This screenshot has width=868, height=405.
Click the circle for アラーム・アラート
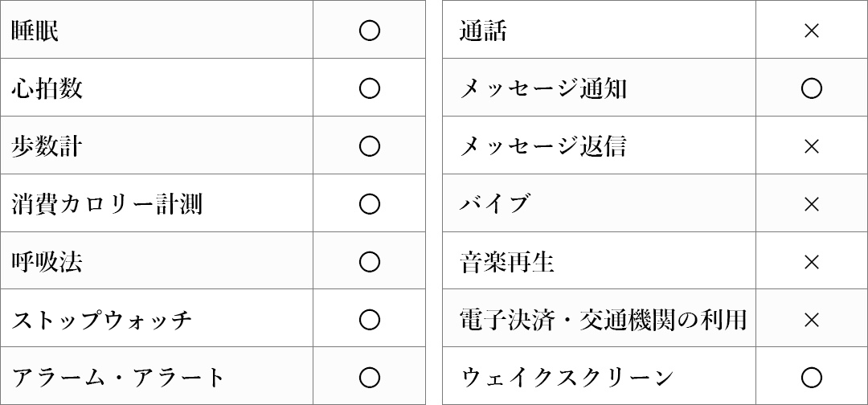[x=369, y=377]
